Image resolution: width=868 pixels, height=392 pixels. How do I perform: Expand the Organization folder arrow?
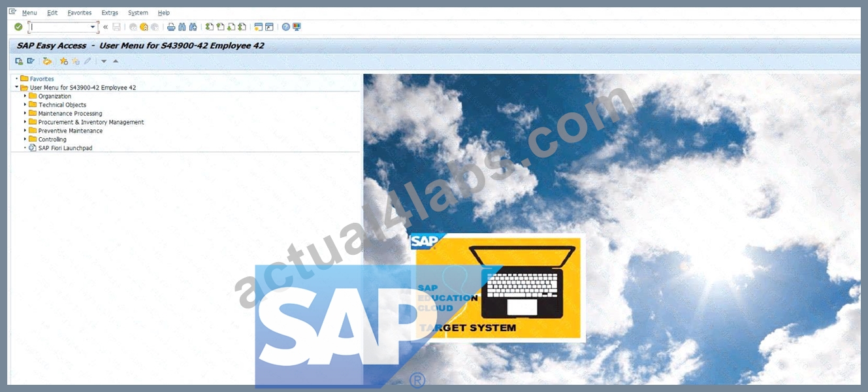[x=25, y=96]
